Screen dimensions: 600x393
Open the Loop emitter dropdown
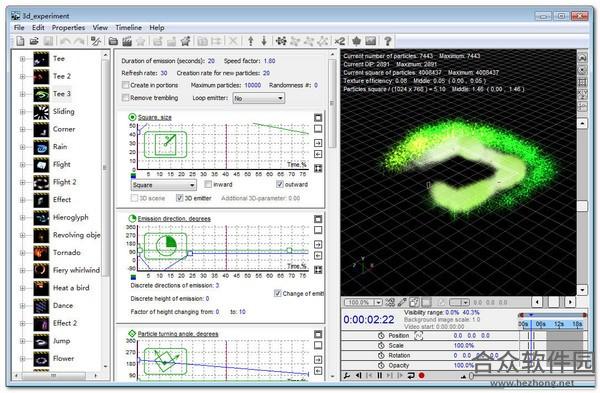259,98
